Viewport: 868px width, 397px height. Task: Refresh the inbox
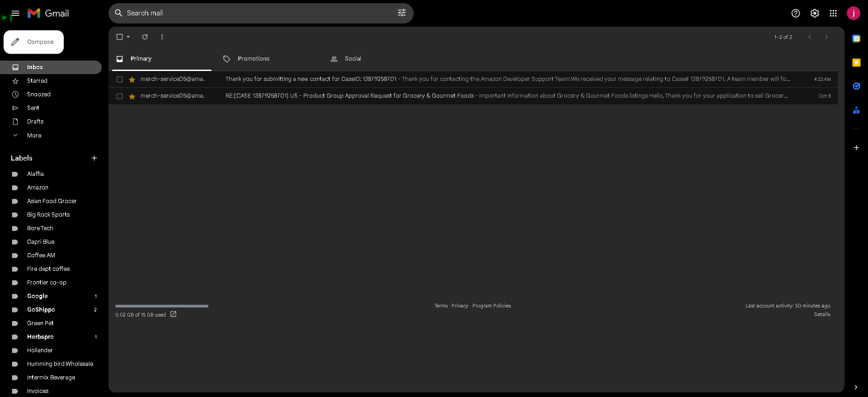click(x=145, y=37)
